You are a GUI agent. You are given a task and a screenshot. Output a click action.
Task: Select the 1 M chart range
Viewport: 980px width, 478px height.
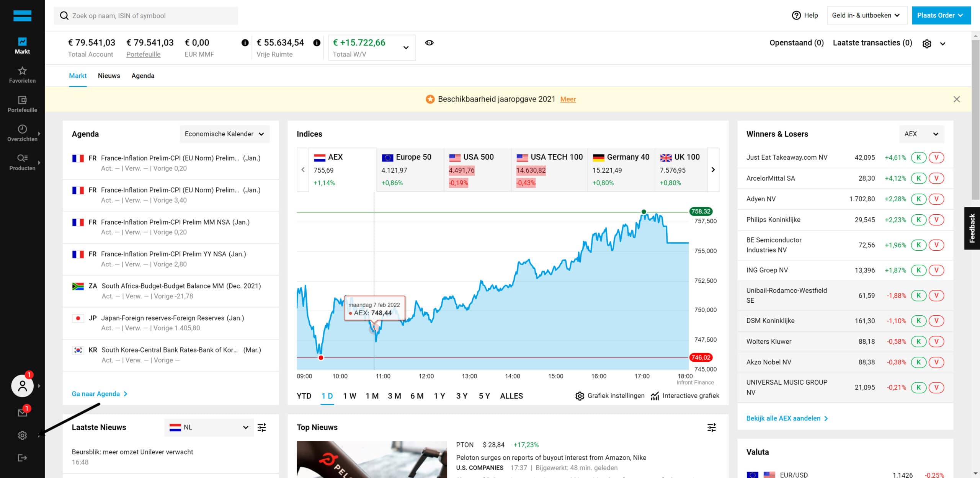point(372,396)
